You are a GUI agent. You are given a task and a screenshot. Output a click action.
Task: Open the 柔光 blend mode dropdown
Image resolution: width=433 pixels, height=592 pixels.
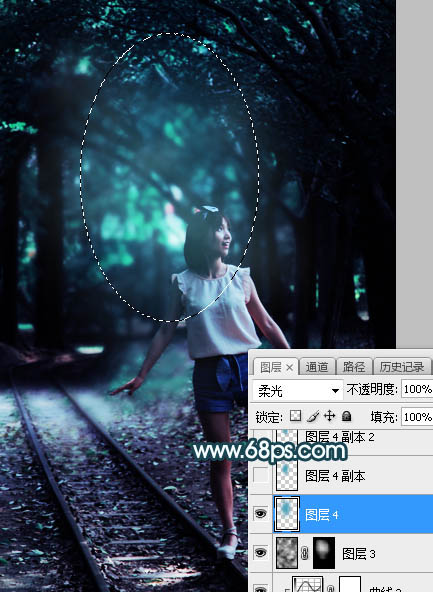click(x=297, y=390)
